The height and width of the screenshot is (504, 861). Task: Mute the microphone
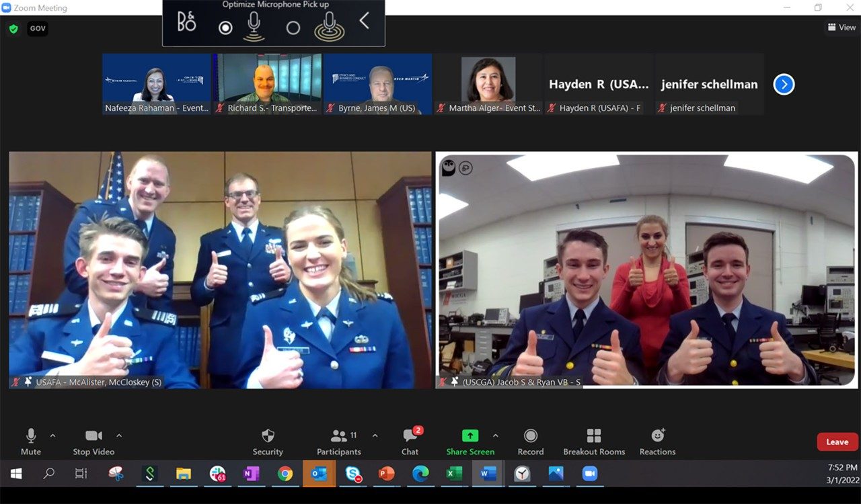pos(31,436)
